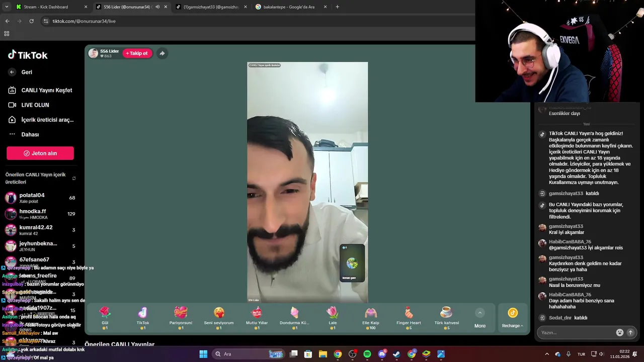Open the emoji picker in chat
The image size is (644, 362).
pyautogui.click(x=619, y=332)
